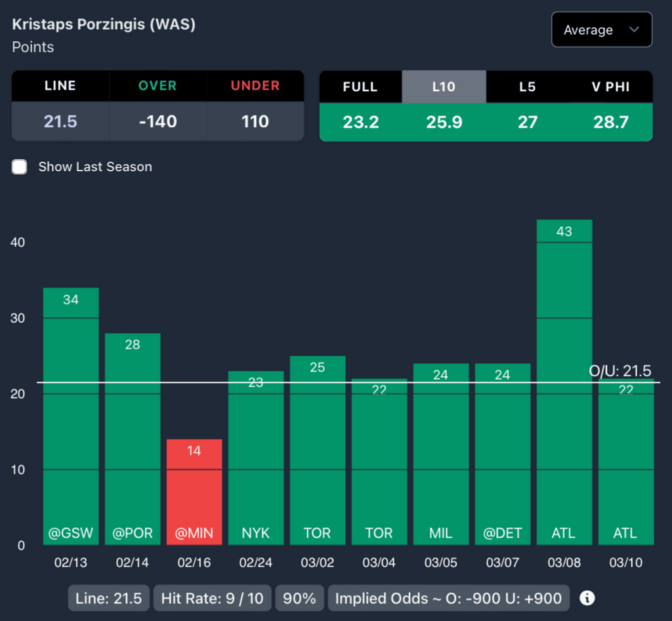672x621 pixels.
Task: Click the red @MIN 14-point bar
Action: pos(194,492)
